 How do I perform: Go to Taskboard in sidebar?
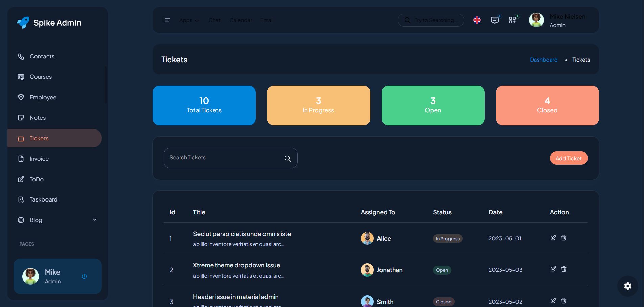click(x=43, y=199)
